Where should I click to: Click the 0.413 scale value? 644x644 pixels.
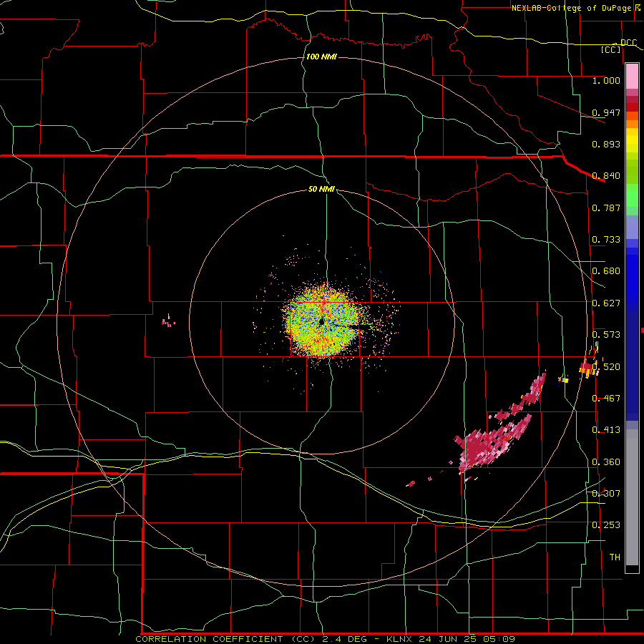(x=606, y=430)
